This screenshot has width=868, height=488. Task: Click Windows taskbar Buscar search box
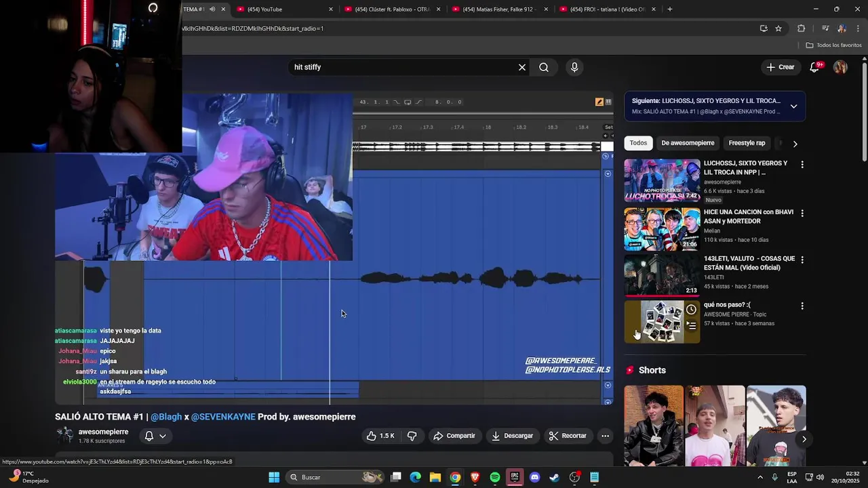coord(335,477)
